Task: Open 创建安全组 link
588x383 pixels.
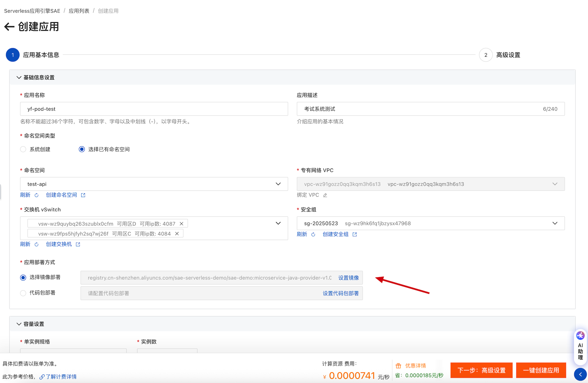Action: [336, 234]
